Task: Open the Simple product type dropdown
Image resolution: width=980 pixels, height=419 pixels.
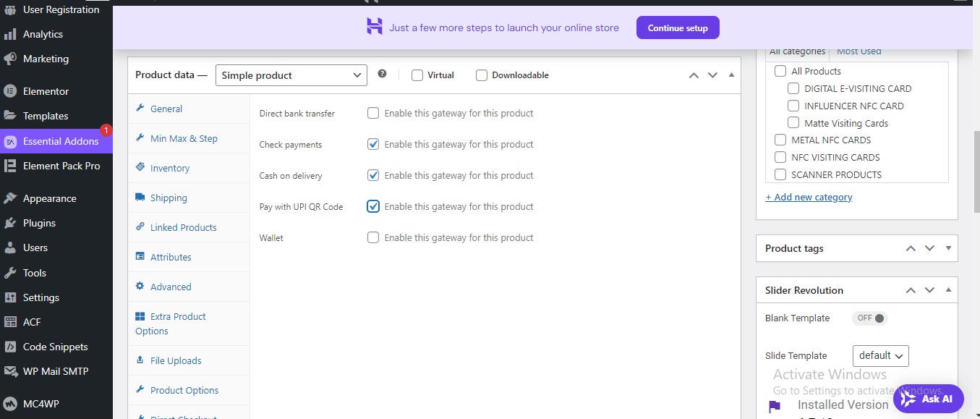Action: (x=291, y=75)
